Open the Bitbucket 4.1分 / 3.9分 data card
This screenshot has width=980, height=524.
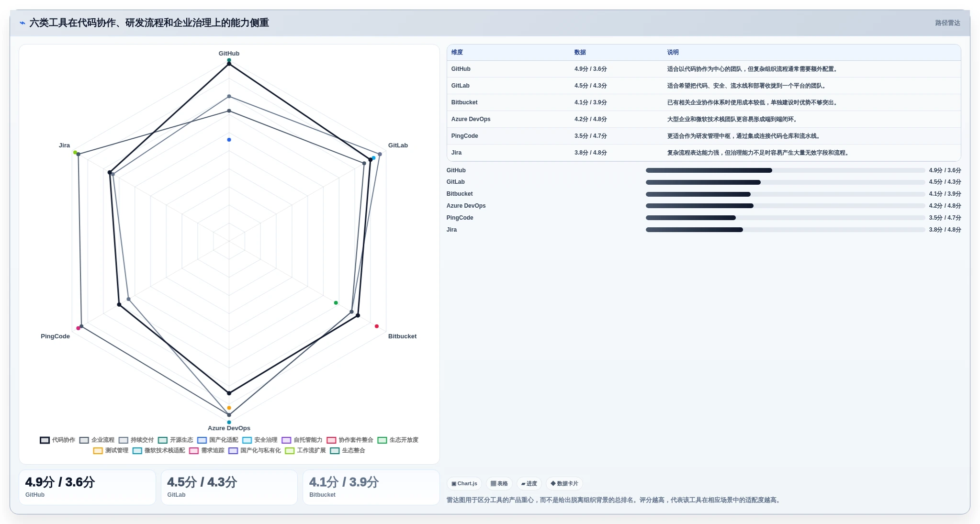coord(371,487)
